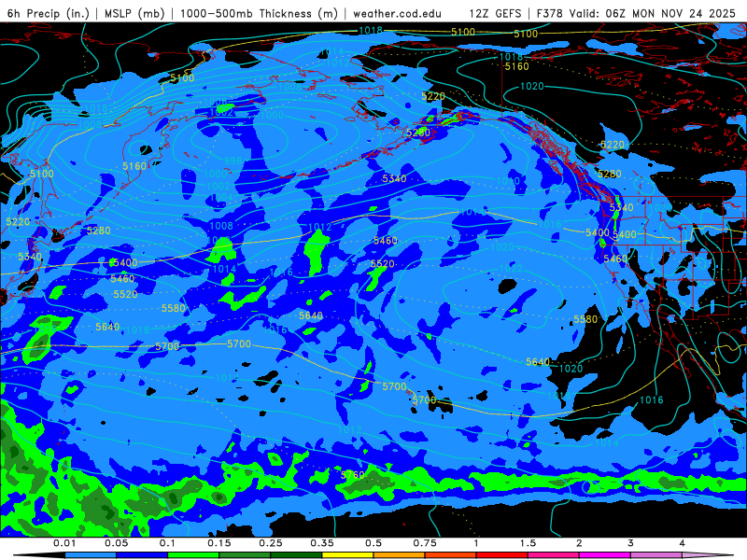747x560 pixels.
Task: Click the 0.05 legend value
Action: (x=116, y=543)
